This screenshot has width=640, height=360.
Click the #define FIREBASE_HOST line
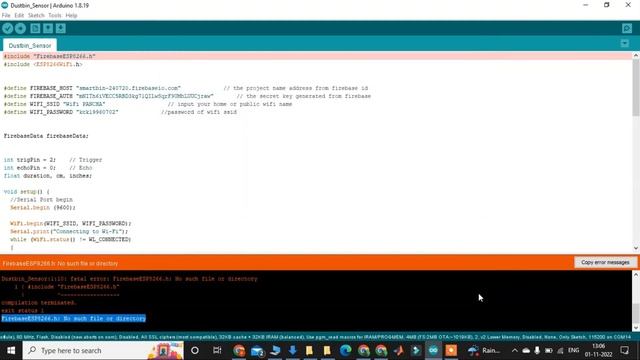coord(186,88)
